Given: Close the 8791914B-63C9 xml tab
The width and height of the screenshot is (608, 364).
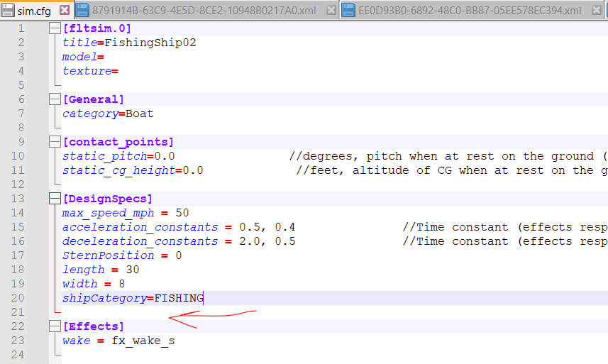Looking at the screenshot, I should [x=331, y=11].
